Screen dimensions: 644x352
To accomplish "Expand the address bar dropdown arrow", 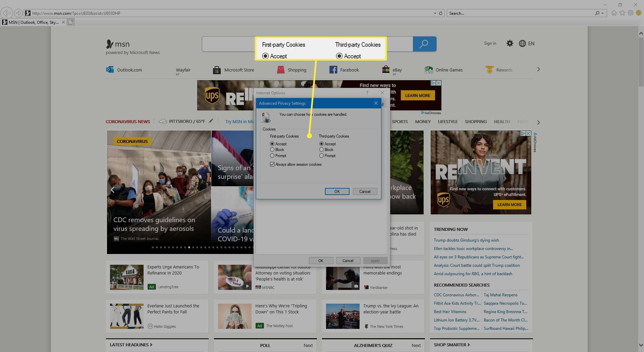I will click(435, 13).
